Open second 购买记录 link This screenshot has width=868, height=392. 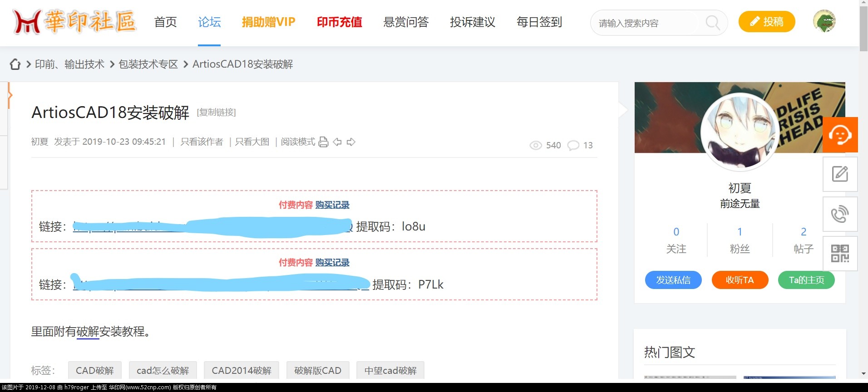(x=332, y=263)
